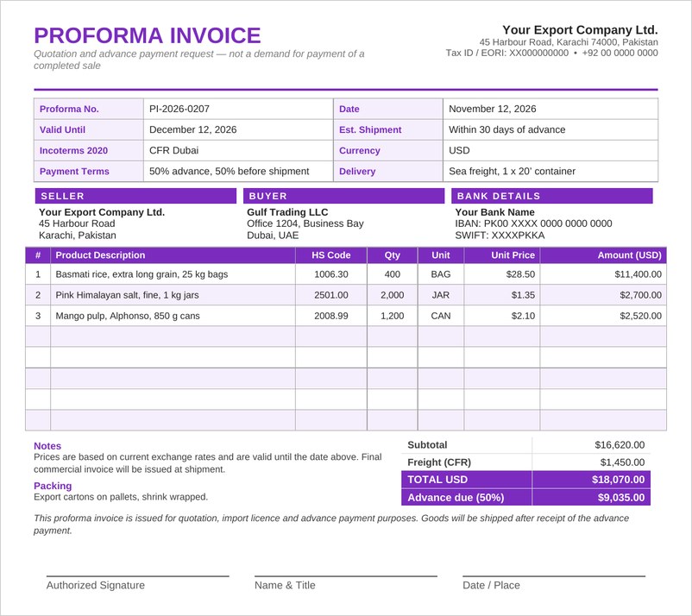
Task: Click the Payment Terms label
Action: click(74, 171)
